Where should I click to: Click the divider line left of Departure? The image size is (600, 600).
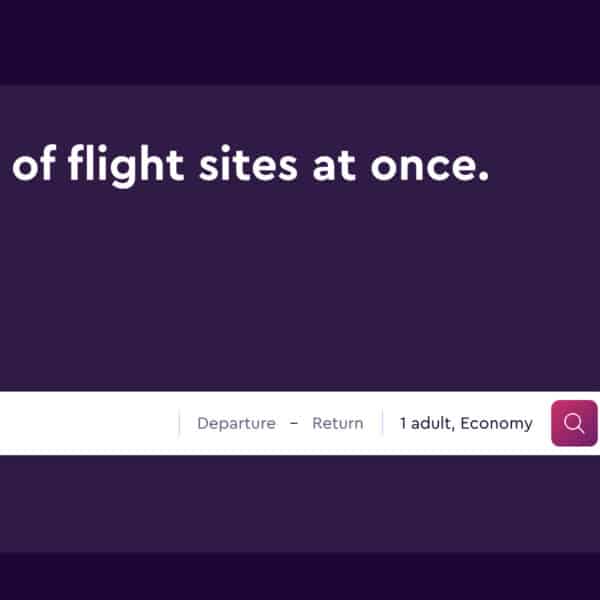click(x=179, y=423)
